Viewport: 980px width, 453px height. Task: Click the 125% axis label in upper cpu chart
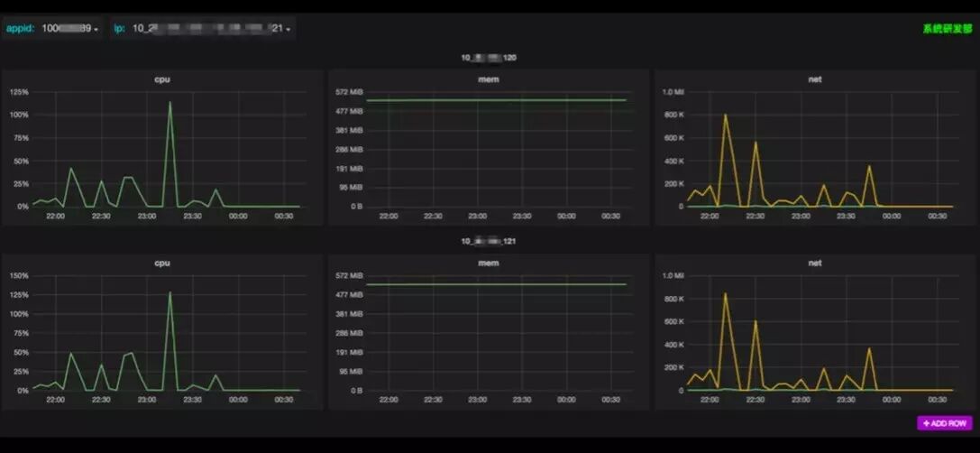point(20,92)
